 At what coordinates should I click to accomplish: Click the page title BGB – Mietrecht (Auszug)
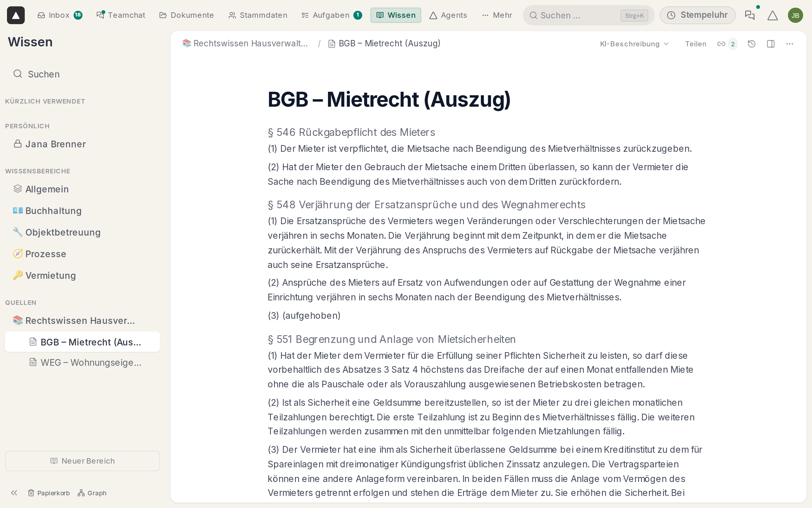pyautogui.click(x=389, y=99)
